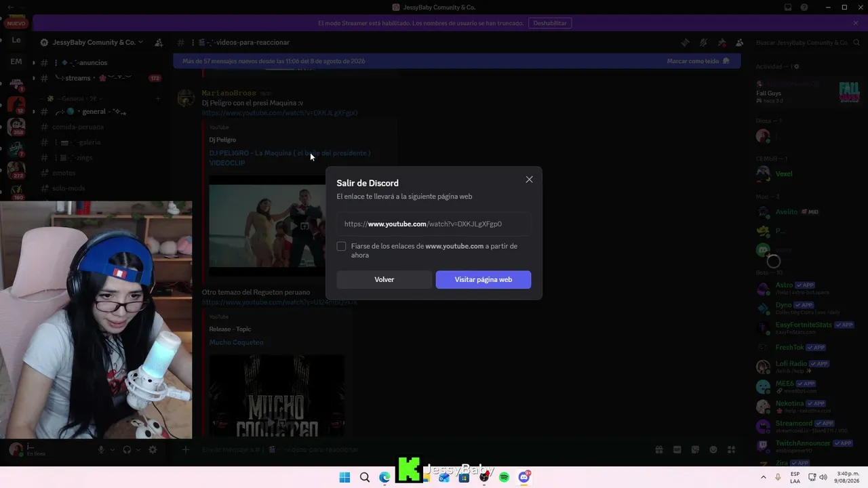
Task: Open the threads icon in channel header
Action: tap(685, 42)
